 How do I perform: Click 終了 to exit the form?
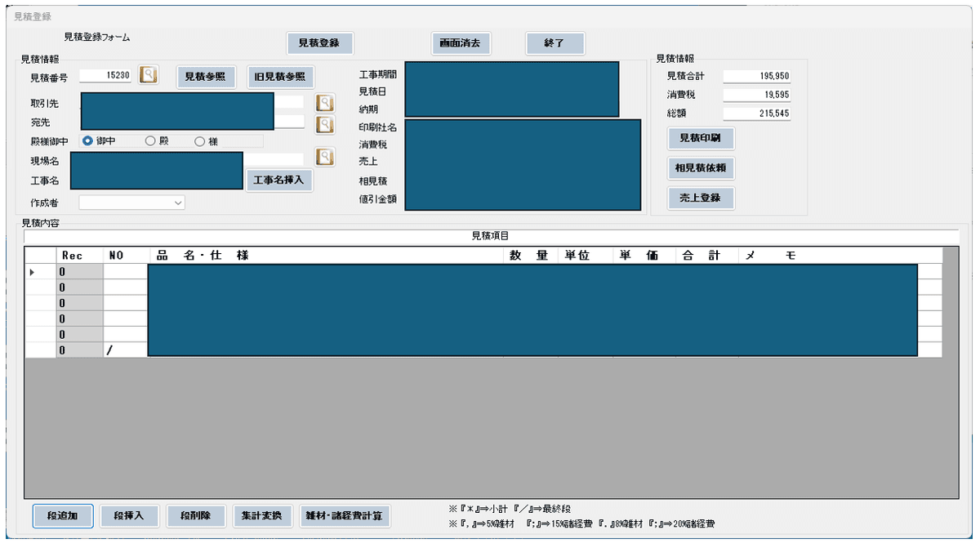pos(555,43)
